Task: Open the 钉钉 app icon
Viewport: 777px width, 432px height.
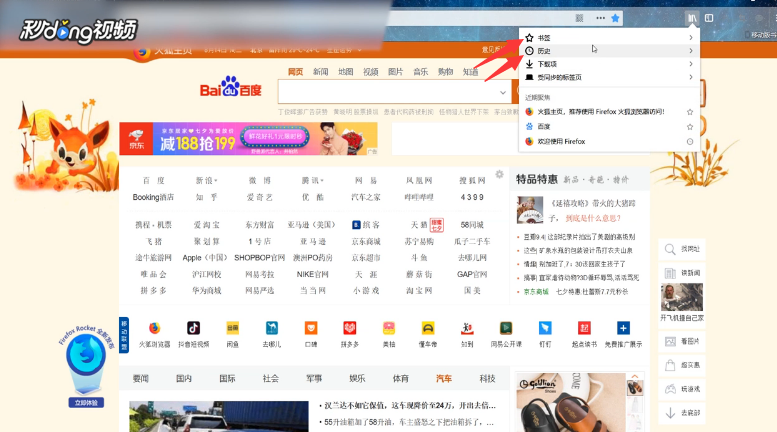Action: click(x=545, y=328)
